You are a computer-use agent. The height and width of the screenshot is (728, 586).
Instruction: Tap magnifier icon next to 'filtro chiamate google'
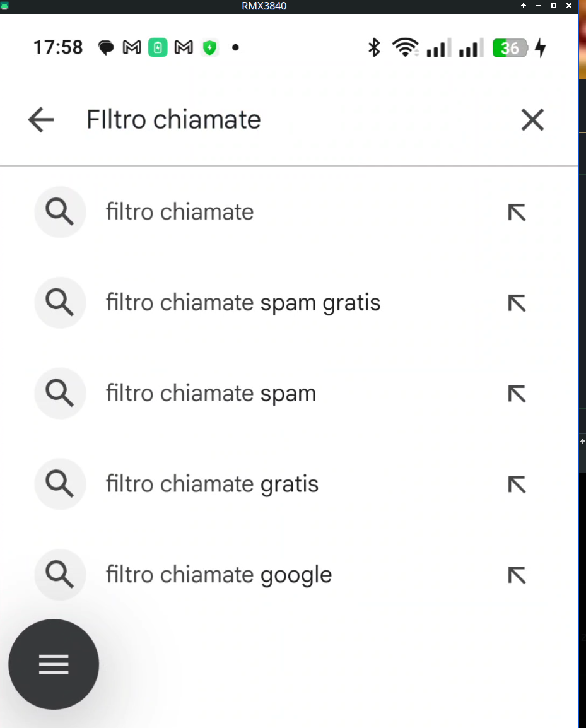click(60, 575)
